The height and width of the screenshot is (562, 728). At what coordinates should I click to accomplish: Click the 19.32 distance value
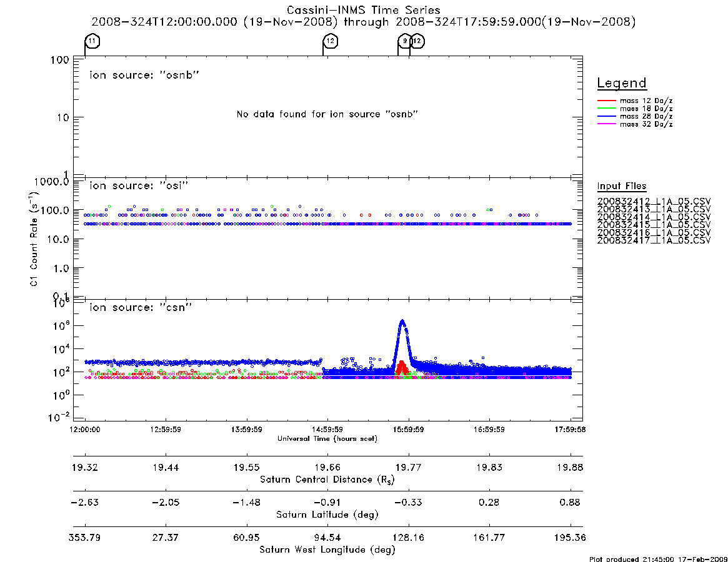coord(85,467)
